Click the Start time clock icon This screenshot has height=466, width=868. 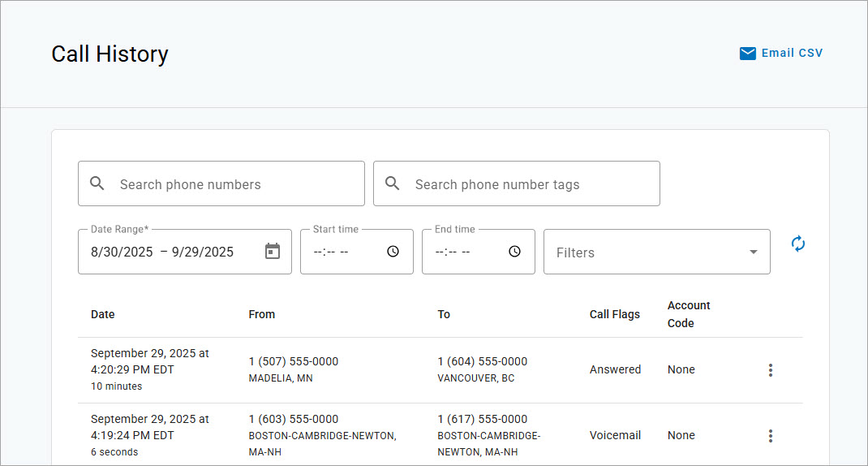tap(393, 252)
